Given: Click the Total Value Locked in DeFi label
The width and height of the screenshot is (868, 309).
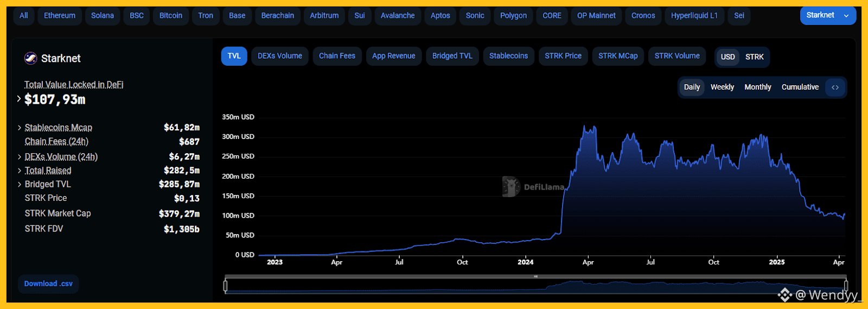Looking at the screenshot, I should click(x=74, y=85).
